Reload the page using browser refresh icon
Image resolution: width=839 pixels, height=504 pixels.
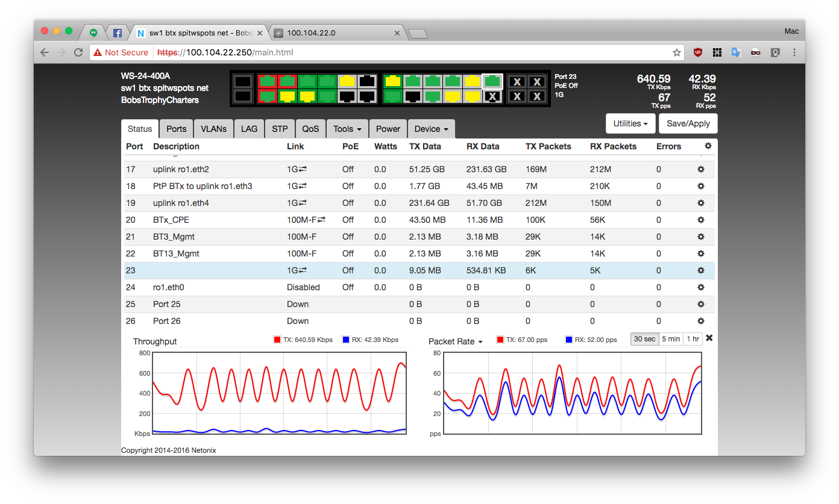click(x=78, y=52)
